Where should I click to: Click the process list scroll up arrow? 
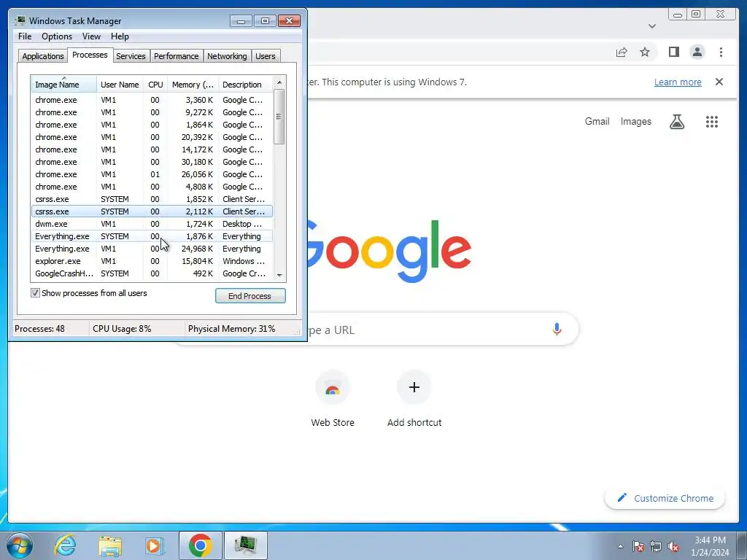pos(279,82)
